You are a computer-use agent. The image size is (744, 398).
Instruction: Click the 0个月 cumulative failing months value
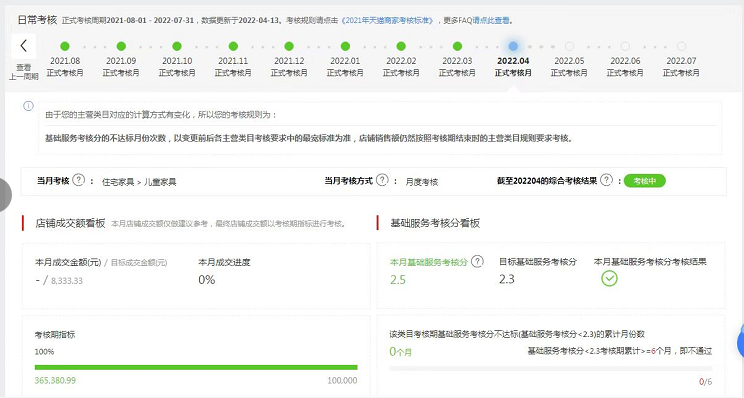(x=400, y=352)
